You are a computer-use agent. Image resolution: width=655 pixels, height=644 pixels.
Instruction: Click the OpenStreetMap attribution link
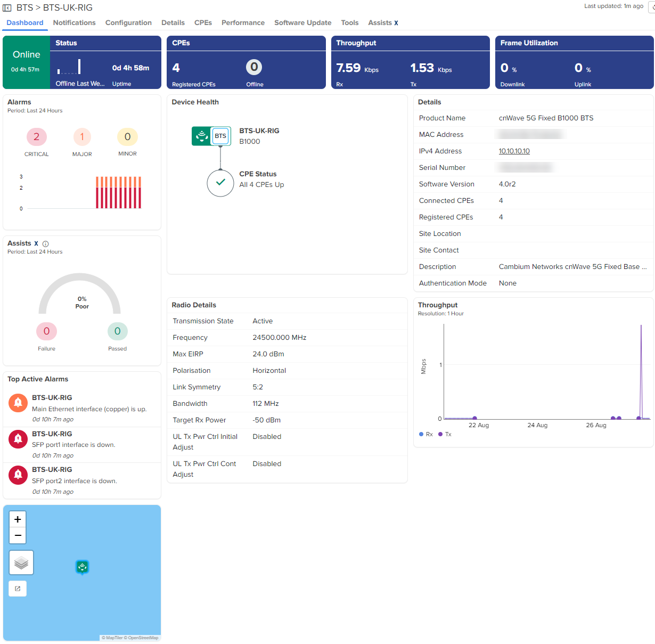(142, 638)
